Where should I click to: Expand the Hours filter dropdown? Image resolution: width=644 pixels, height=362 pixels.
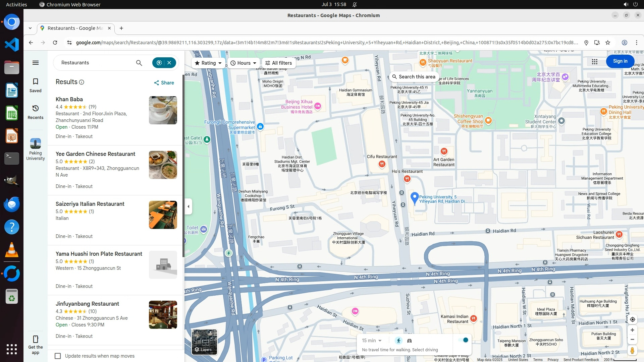tap(244, 63)
